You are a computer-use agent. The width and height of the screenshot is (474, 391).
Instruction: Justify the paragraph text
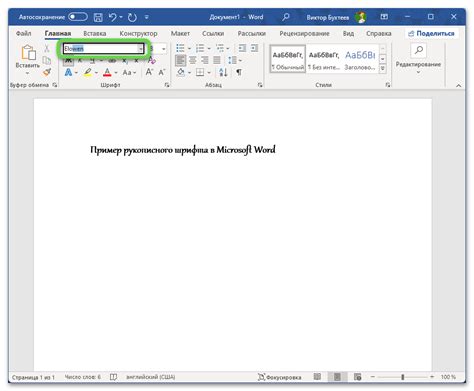coord(217,60)
